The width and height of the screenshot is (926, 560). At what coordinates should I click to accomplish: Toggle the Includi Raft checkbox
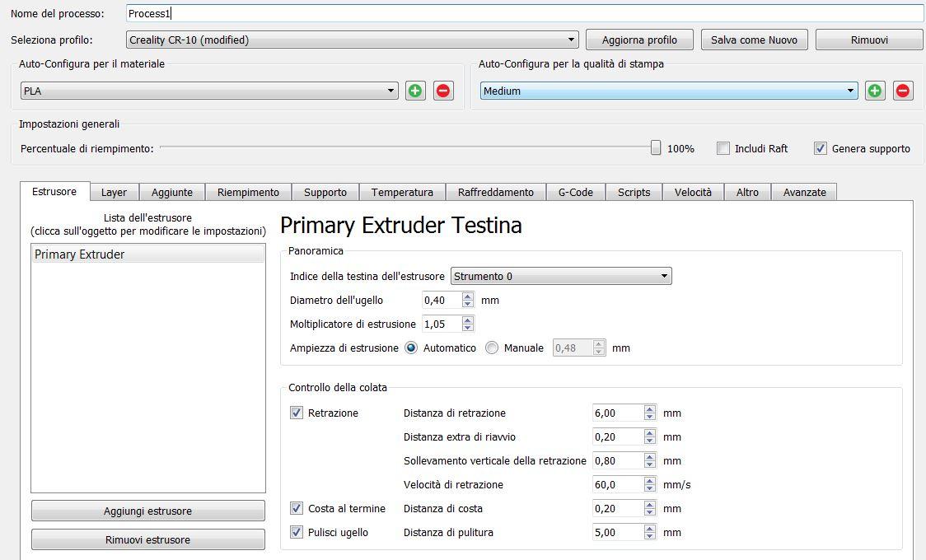click(x=723, y=149)
